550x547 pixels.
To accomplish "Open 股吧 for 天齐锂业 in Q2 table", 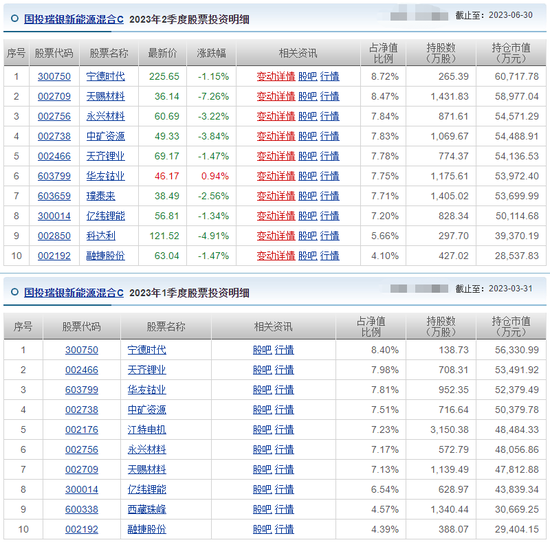I will coord(308,156).
